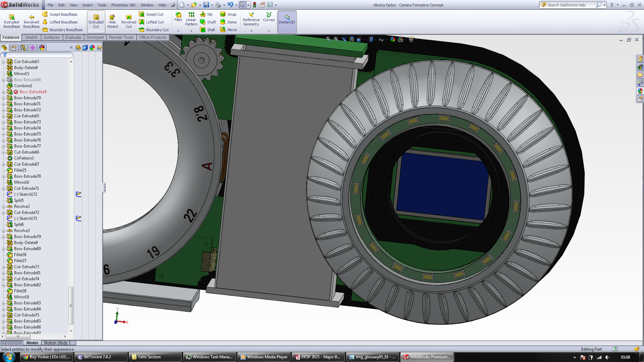Image resolution: width=644 pixels, height=362 pixels.
Task: Select the Wrap feature
Action: point(228,14)
